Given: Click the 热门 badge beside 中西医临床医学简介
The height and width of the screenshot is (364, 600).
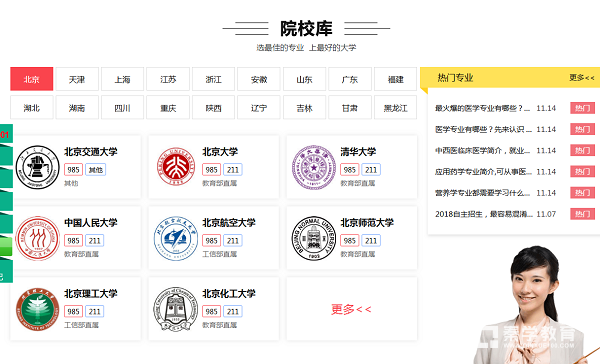Looking at the screenshot, I should click(582, 150).
